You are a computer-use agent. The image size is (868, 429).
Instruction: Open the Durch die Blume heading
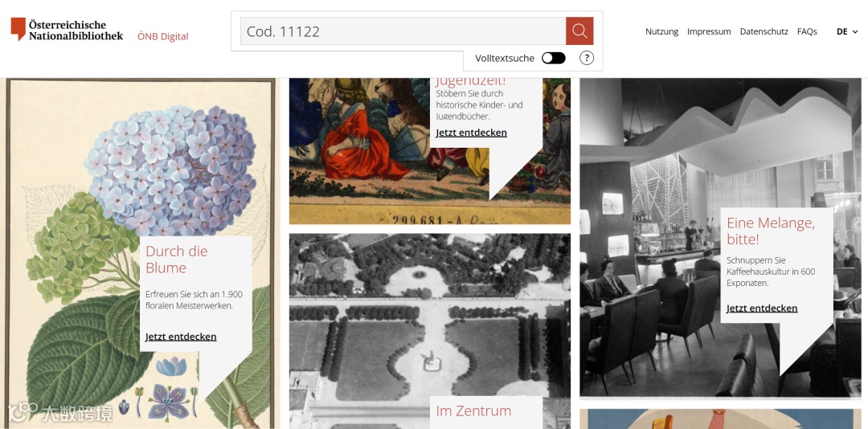click(x=176, y=259)
